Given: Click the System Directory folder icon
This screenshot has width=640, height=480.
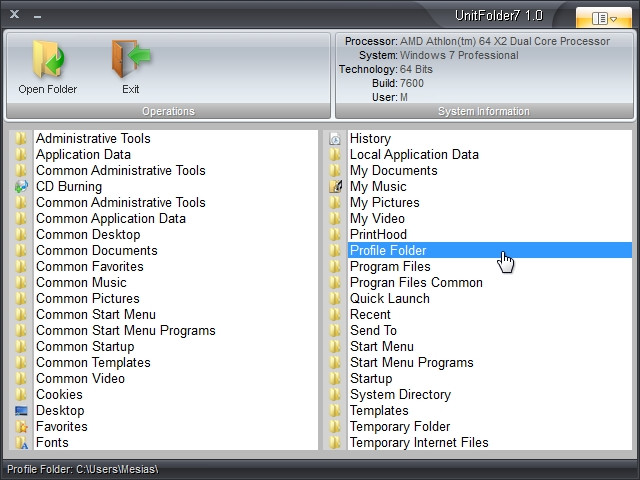Looking at the screenshot, I should [335, 395].
